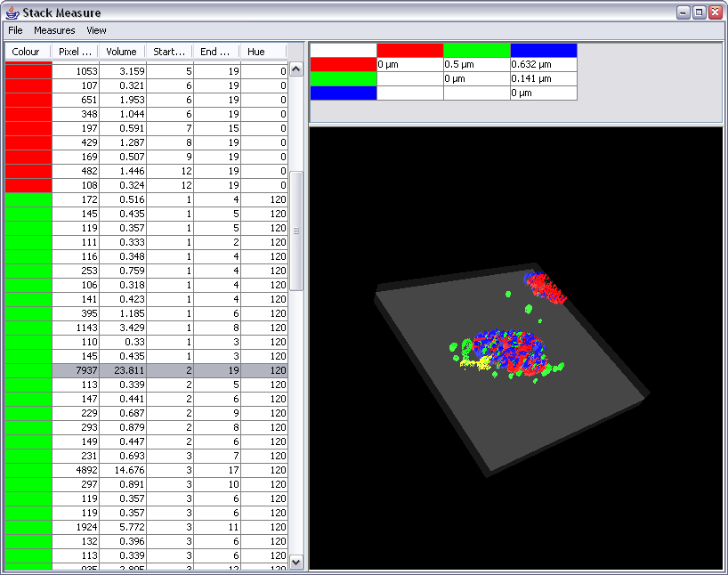Click the red swatch of the 1053-pixel row
This screenshot has width=728, height=575.
tap(28, 71)
